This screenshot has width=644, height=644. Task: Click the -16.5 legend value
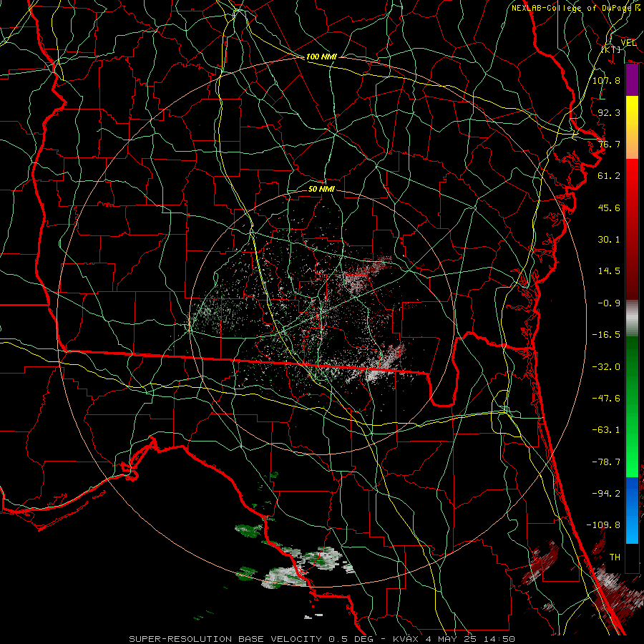606,335
